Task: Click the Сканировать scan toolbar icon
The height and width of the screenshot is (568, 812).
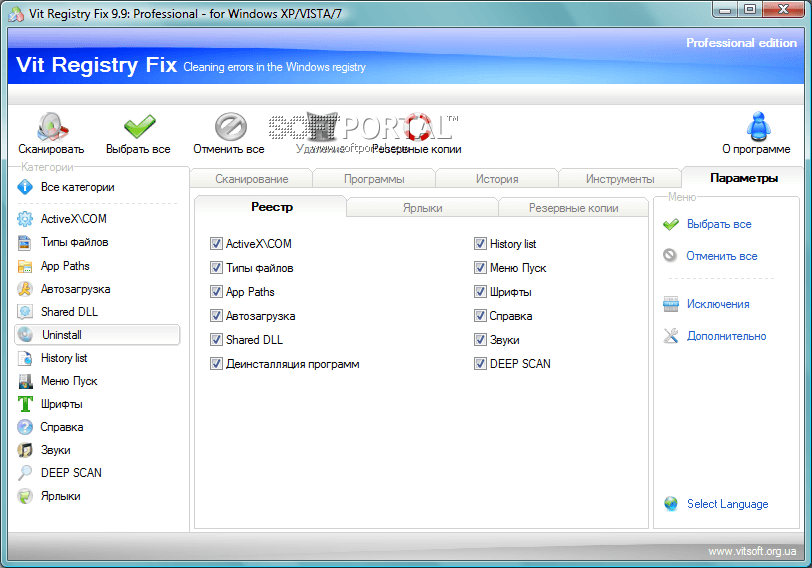Action: pyautogui.click(x=52, y=126)
